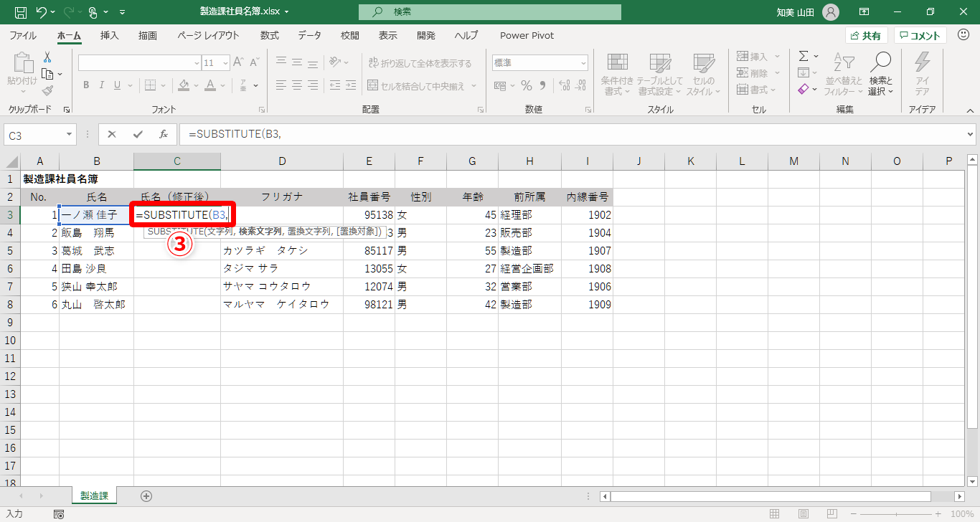Click the Save icon in the title bar
The width and height of the screenshot is (980, 522).
(x=20, y=12)
